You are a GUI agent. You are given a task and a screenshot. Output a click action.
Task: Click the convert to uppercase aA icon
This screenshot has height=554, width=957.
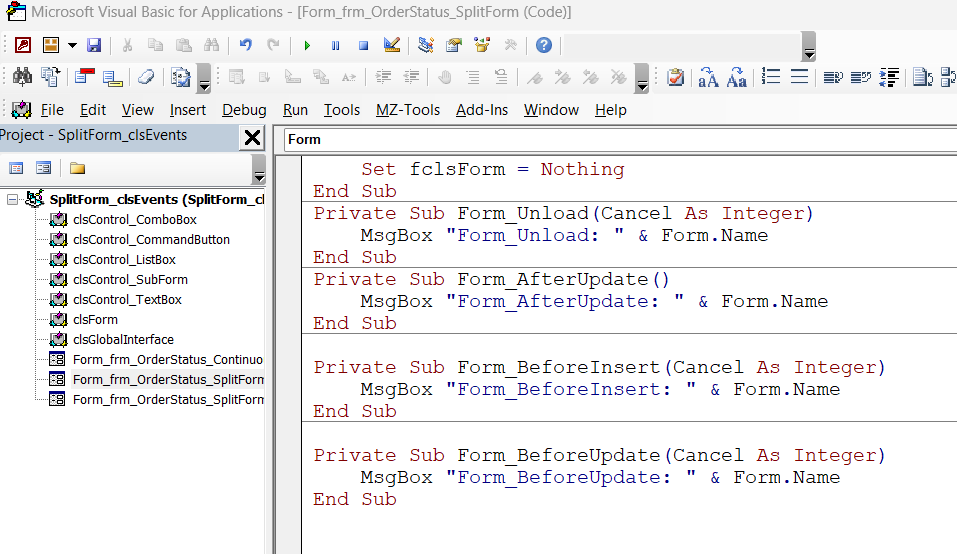pyautogui.click(x=708, y=77)
